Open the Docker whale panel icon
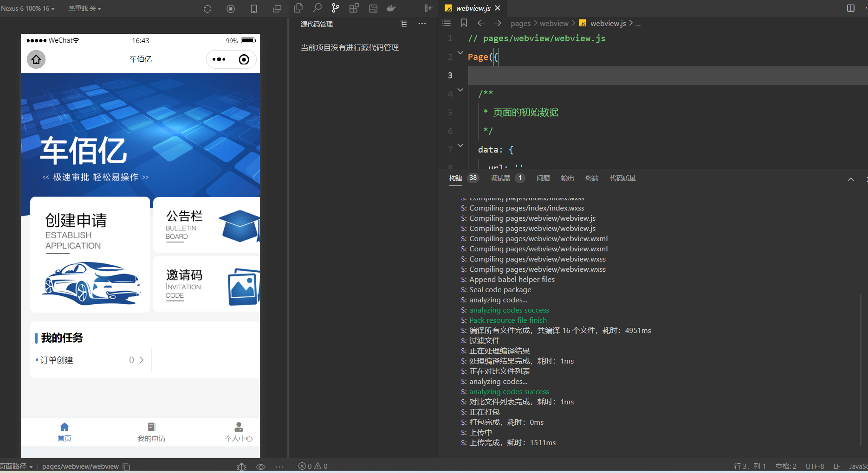868x473 pixels. (391, 8)
